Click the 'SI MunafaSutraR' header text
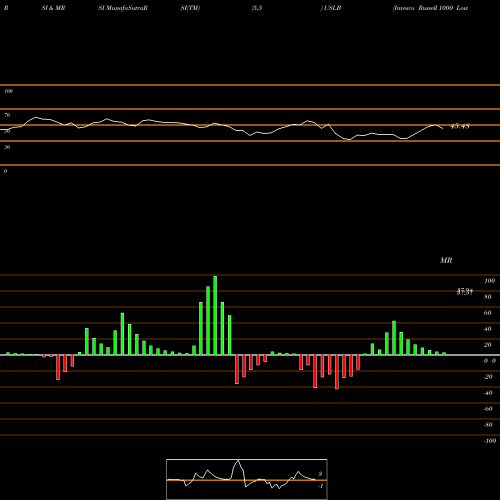Screen dimensions: 500x500 click(123, 8)
